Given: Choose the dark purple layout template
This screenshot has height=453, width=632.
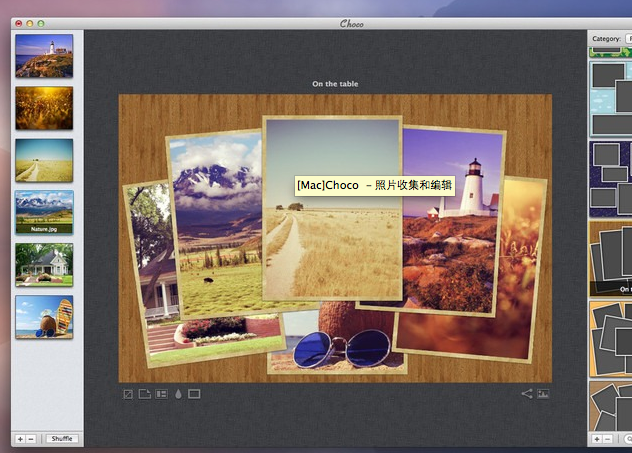Looking at the screenshot, I should (x=611, y=178).
